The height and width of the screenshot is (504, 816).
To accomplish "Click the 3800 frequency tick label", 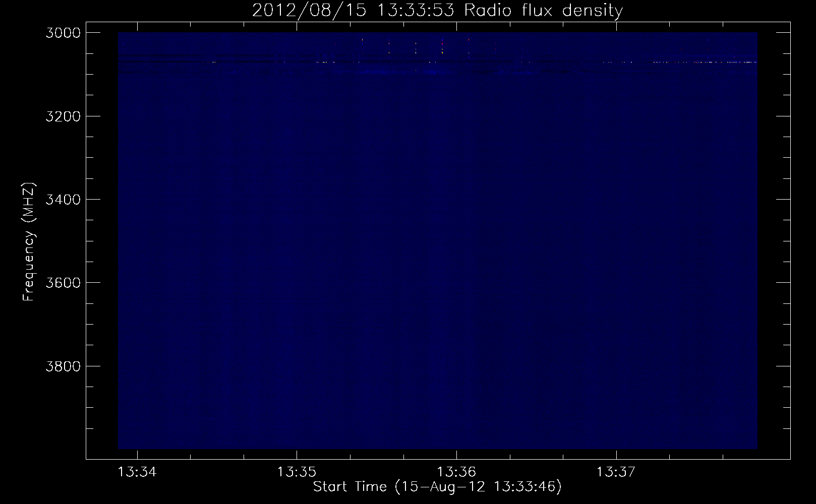I will pos(64,365).
